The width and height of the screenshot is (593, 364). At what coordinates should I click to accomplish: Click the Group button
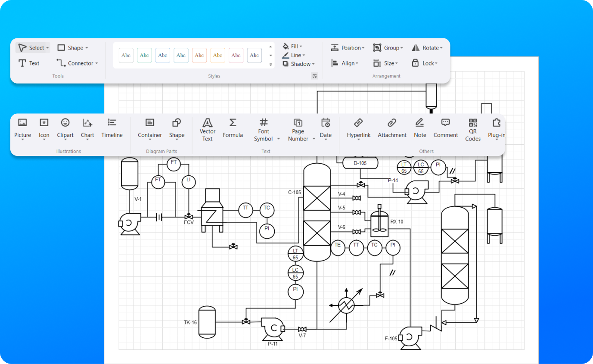pos(388,48)
